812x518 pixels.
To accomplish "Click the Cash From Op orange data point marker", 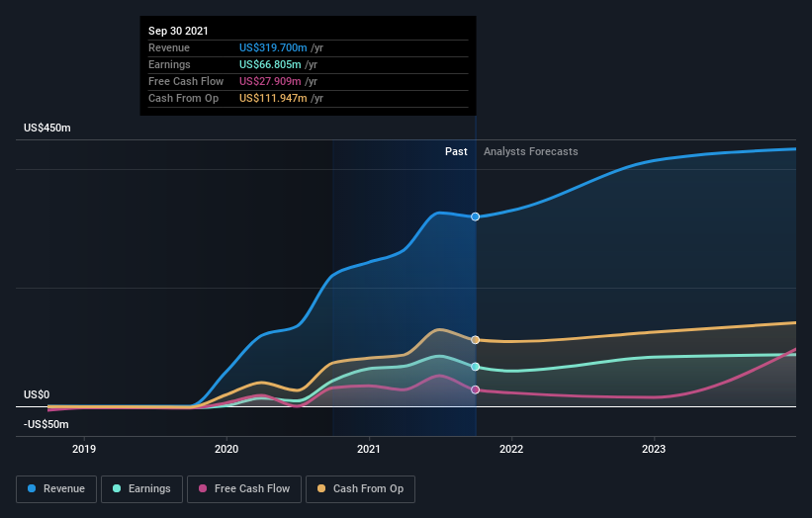I will tap(475, 340).
